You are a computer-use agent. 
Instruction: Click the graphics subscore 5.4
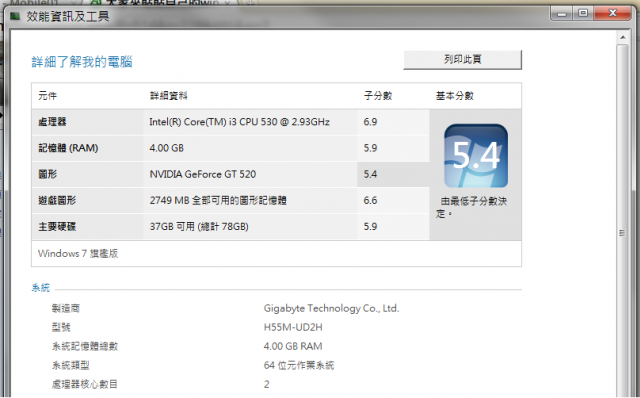(x=370, y=174)
